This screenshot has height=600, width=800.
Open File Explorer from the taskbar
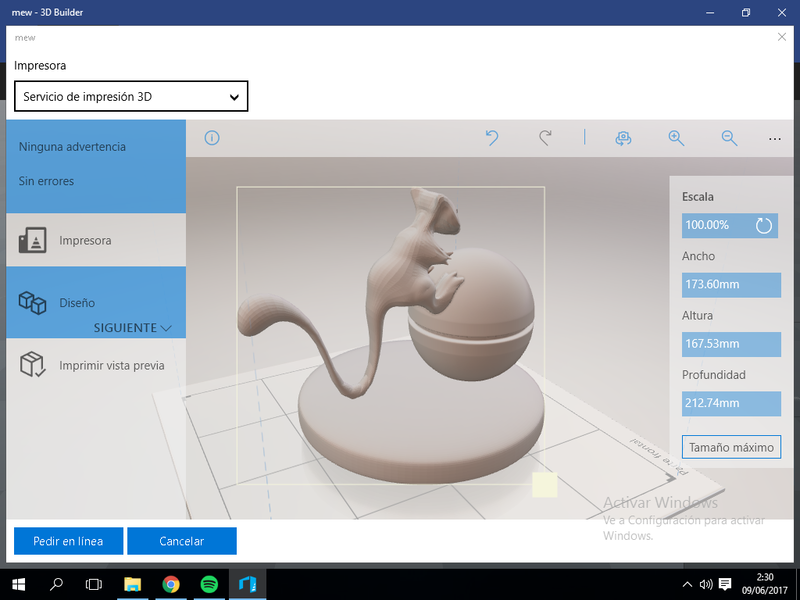[133, 584]
